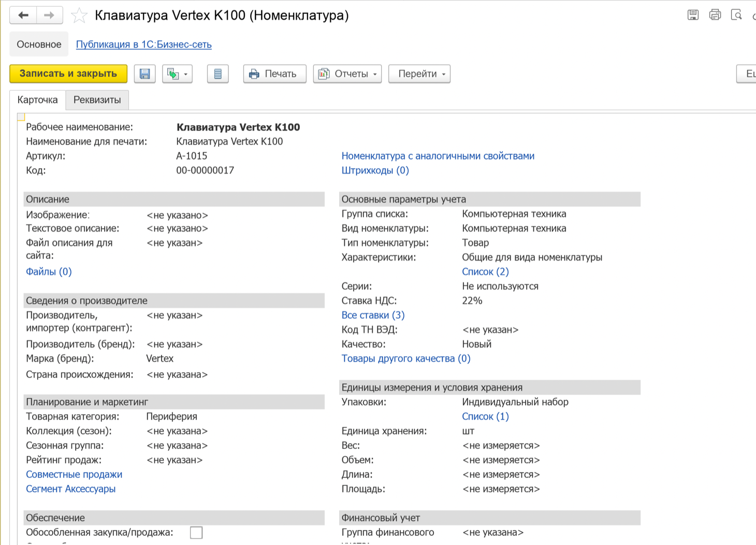This screenshot has height=545, width=756.
Task: Click the article value A-1015
Action: pos(192,156)
